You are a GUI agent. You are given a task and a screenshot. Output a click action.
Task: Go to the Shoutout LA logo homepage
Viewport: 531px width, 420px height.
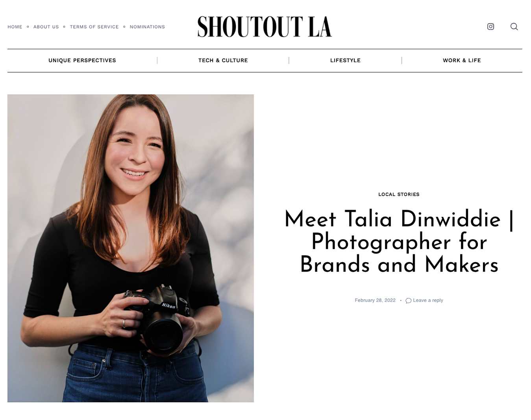[265, 27]
